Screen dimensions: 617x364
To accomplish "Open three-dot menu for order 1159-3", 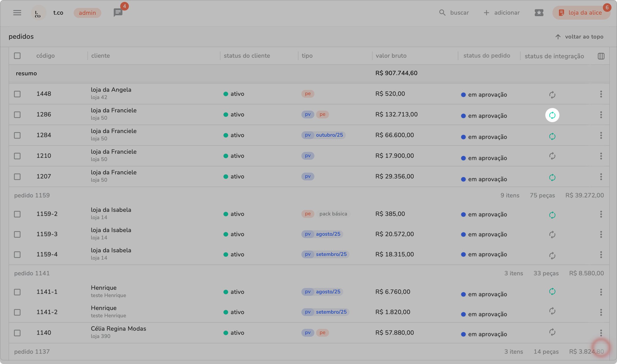I will [x=601, y=234].
